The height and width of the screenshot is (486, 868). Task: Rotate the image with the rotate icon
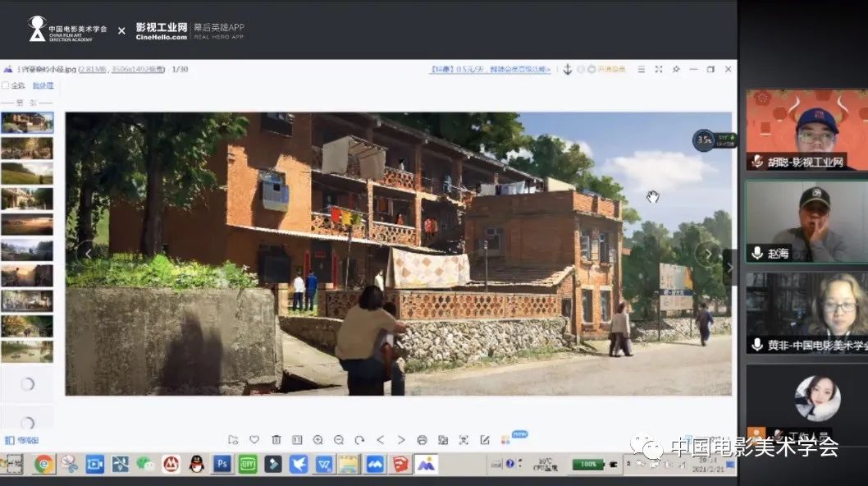(x=359, y=440)
